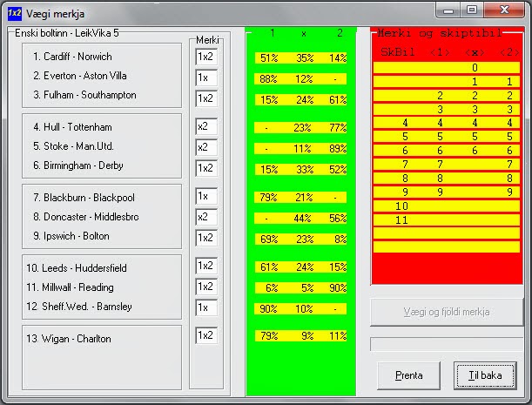Close the Vægi merkja window

point(504,10)
